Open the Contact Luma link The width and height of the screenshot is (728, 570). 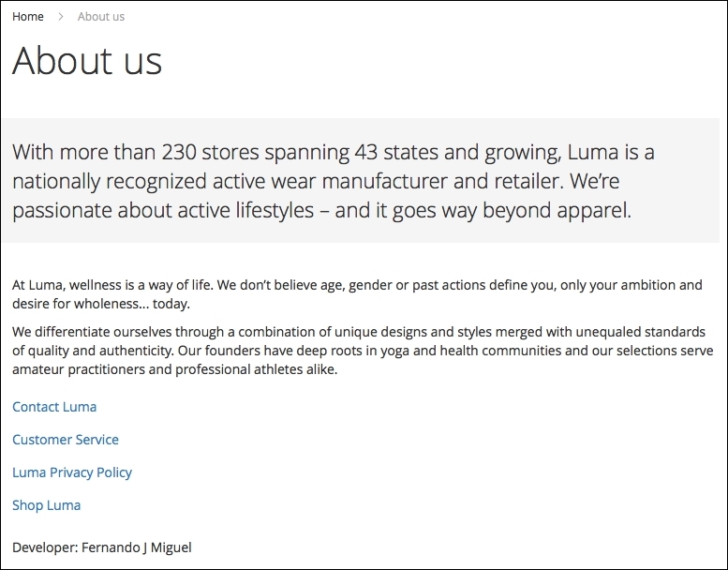tap(54, 407)
